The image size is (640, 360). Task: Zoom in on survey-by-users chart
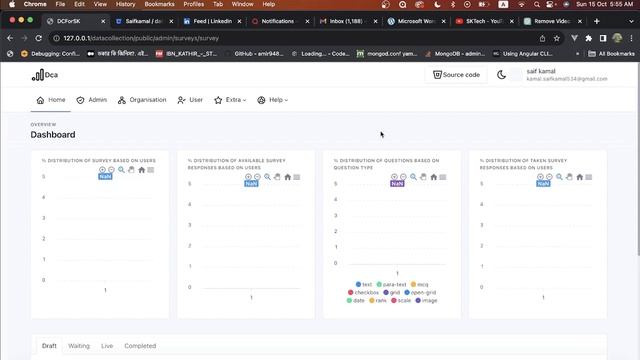[x=102, y=170]
